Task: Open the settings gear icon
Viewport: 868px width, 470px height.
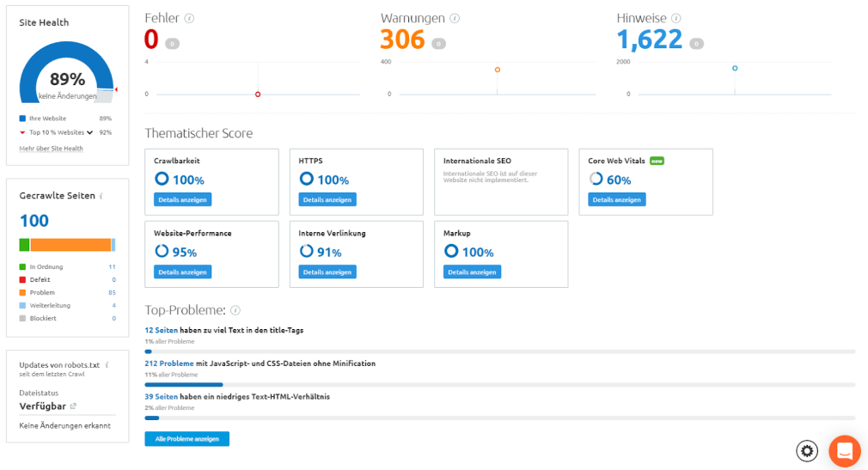Action: pyautogui.click(x=806, y=450)
